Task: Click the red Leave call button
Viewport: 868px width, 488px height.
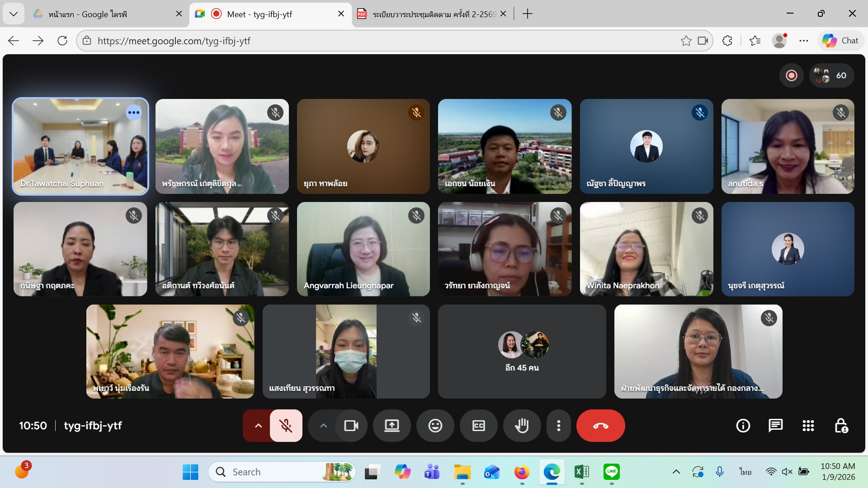Action: pos(600,426)
